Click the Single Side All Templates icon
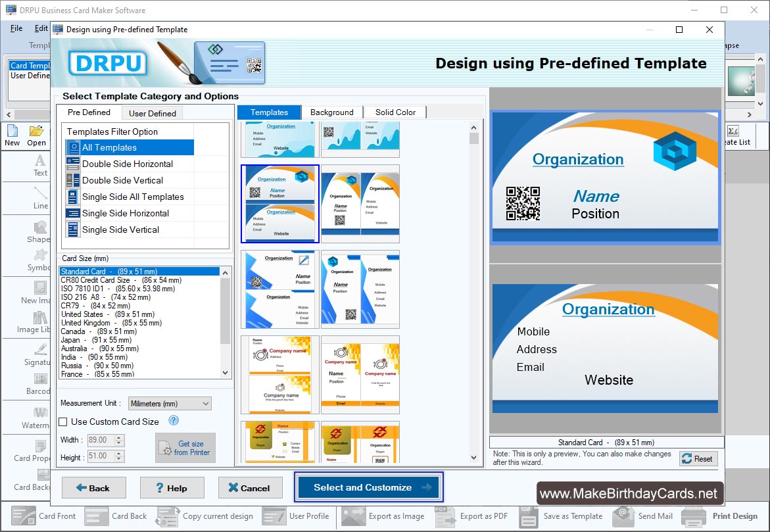The width and height of the screenshot is (770, 532). pyautogui.click(x=73, y=197)
